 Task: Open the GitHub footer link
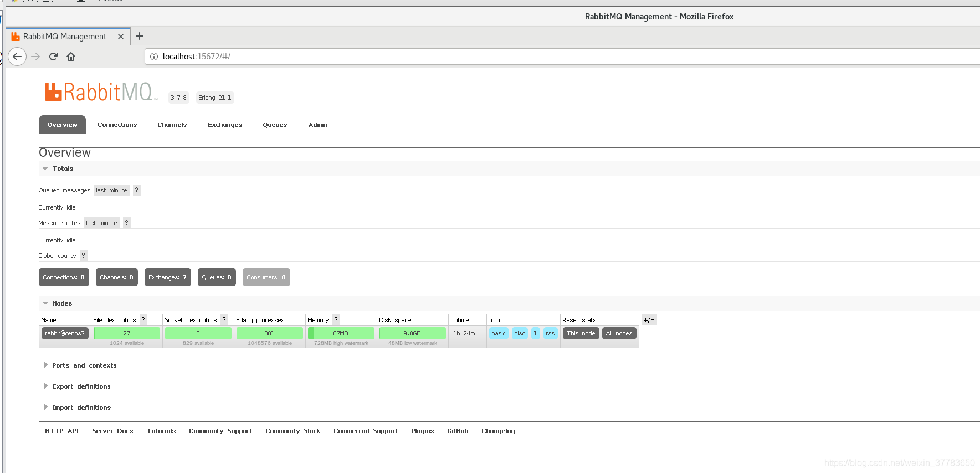pyautogui.click(x=458, y=431)
